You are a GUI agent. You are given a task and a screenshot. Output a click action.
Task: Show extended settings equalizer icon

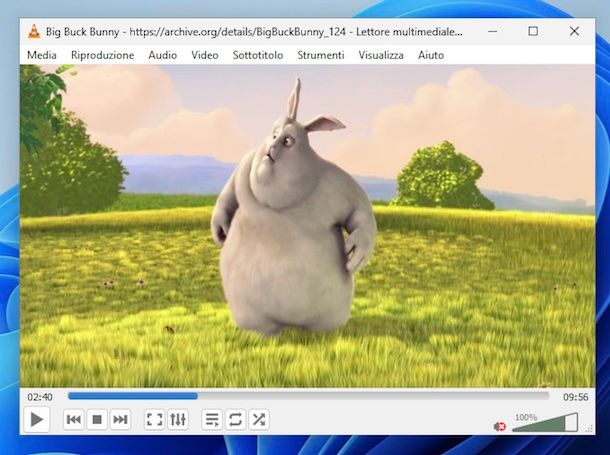click(x=178, y=420)
